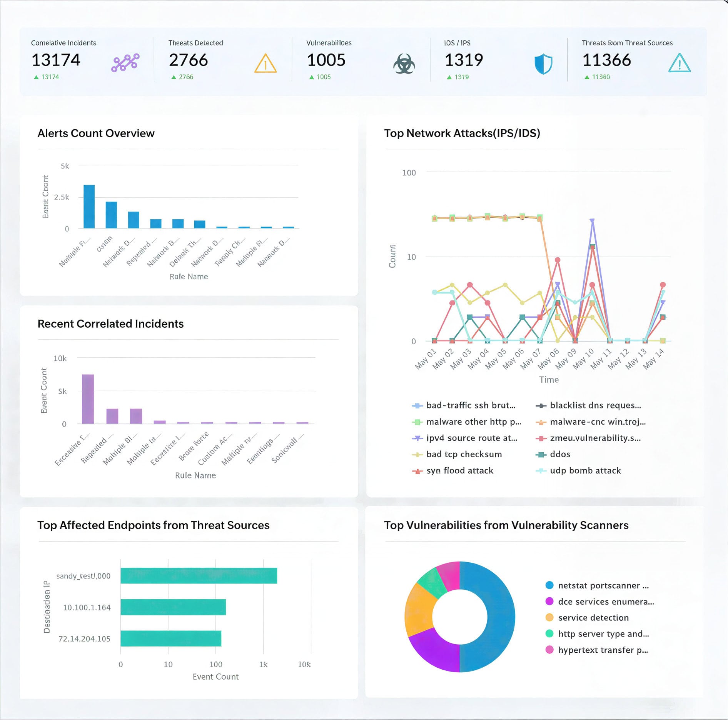728x720 pixels.
Task: Click the sandy_test bar in endpoints chart
Action: click(x=199, y=576)
